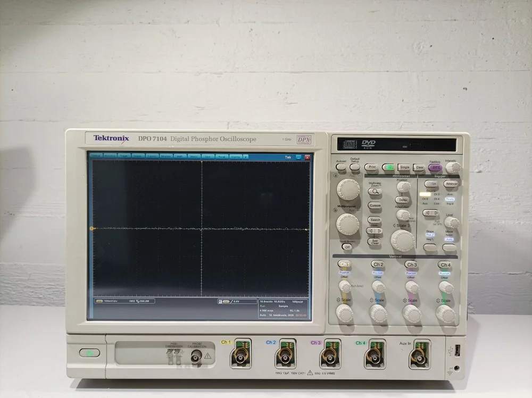The height and width of the screenshot is (398, 532).
Task: Select the trigger 0.0V readout box
Action: (237, 301)
